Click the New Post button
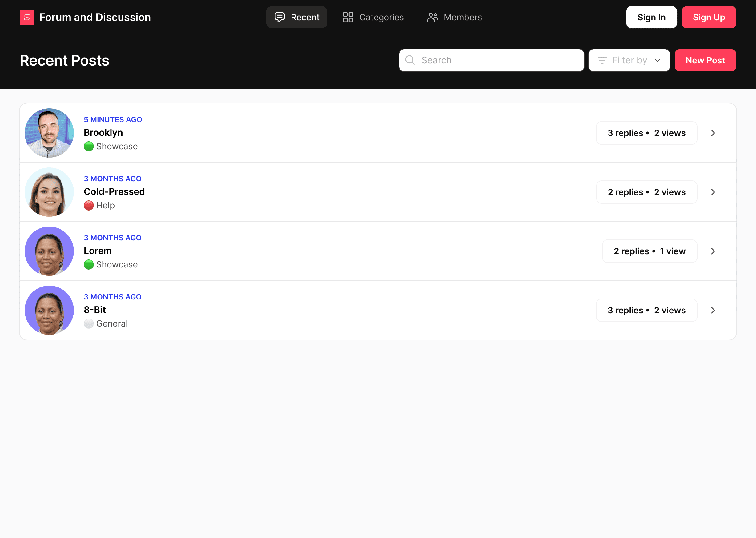 pyautogui.click(x=705, y=60)
